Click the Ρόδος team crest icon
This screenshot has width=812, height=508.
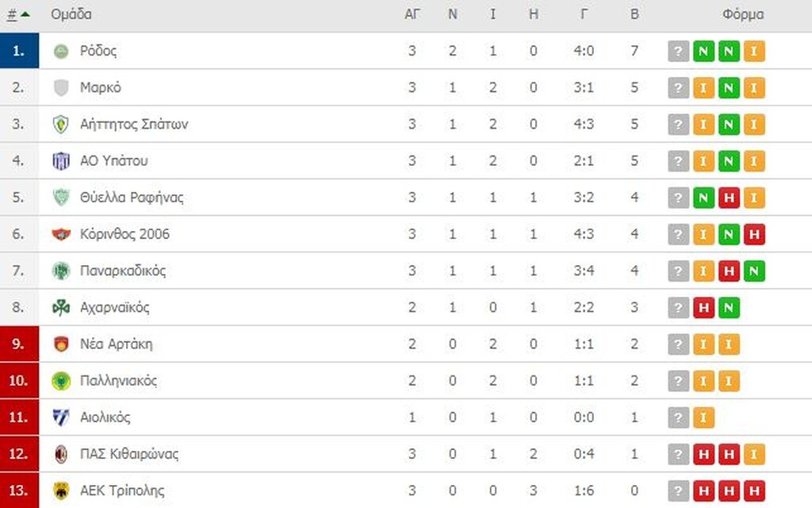pos(61,52)
